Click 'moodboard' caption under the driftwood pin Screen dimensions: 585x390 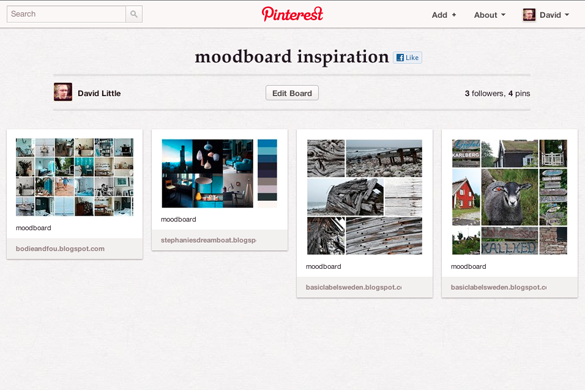coord(323,266)
